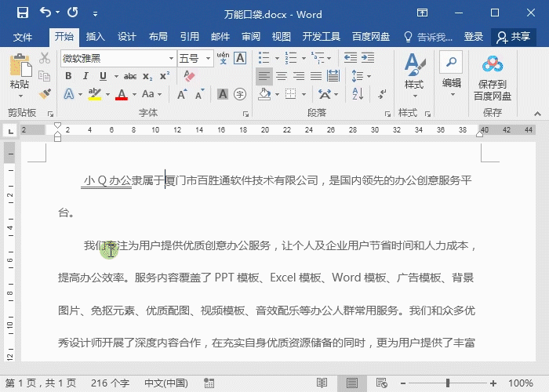This screenshot has height=392, width=549.
Task: Click 保存到百度网盘 button
Action: [493, 77]
